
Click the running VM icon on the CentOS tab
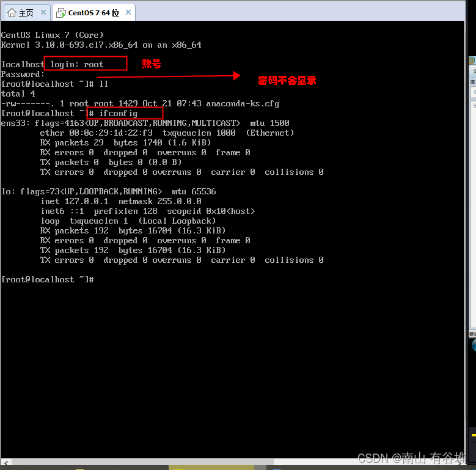click(61, 13)
